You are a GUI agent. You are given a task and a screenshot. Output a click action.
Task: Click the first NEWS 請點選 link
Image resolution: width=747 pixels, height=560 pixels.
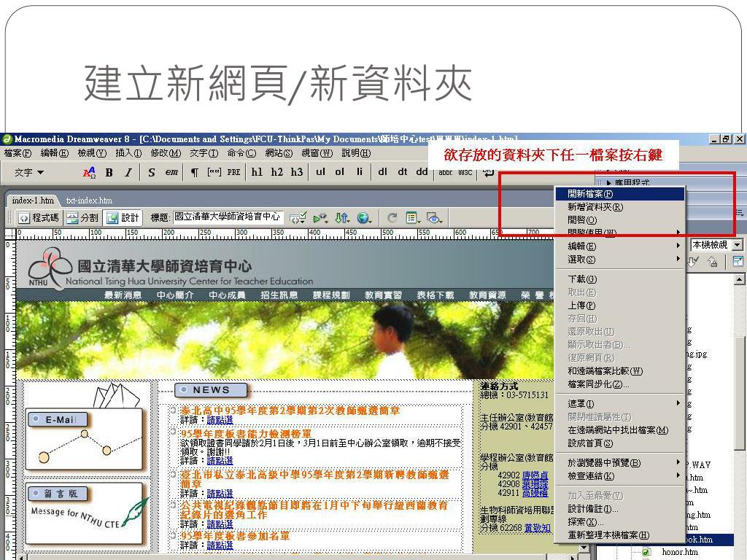[220, 420]
